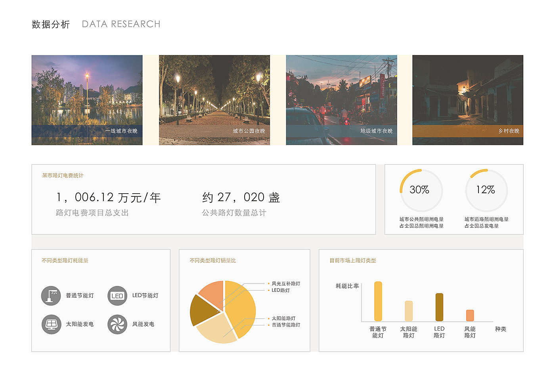Click the 太阳能路灯 pie legend label
555x392 pixels.
tap(283, 318)
